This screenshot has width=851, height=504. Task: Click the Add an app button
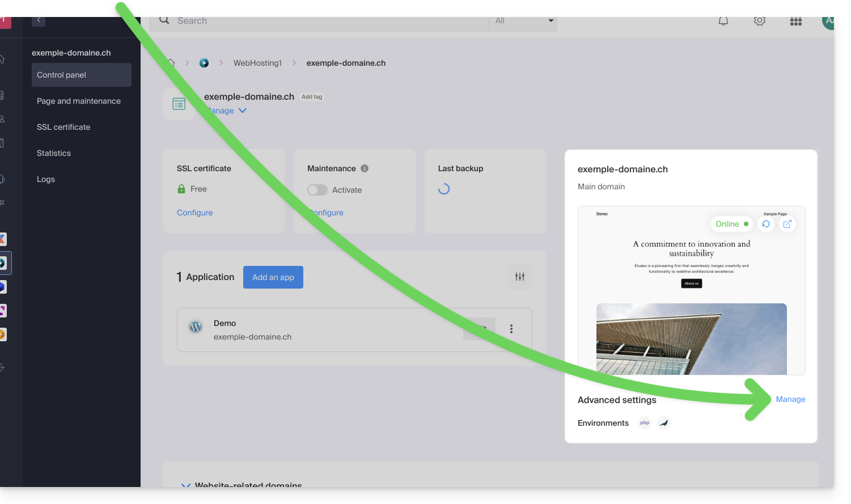tap(273, 277)
